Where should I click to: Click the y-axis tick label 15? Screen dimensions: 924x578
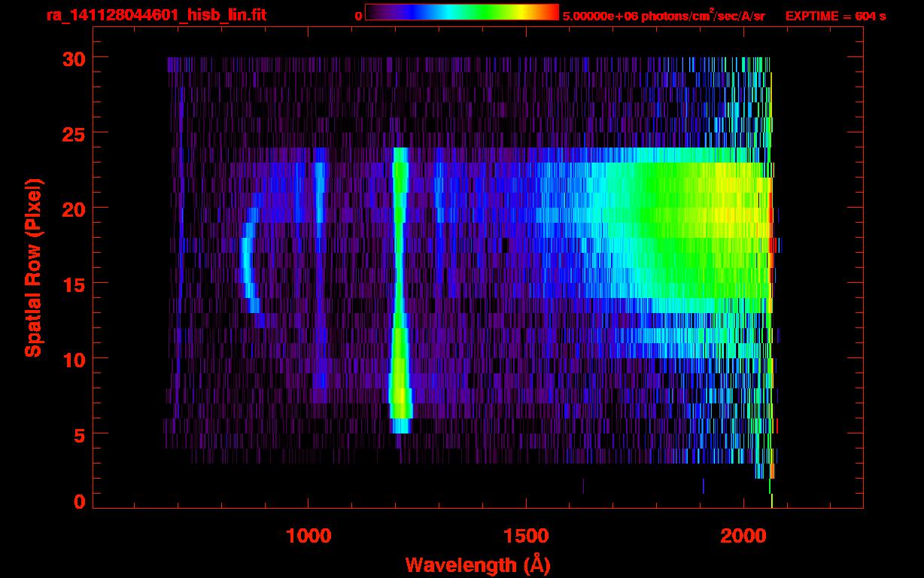72,284
